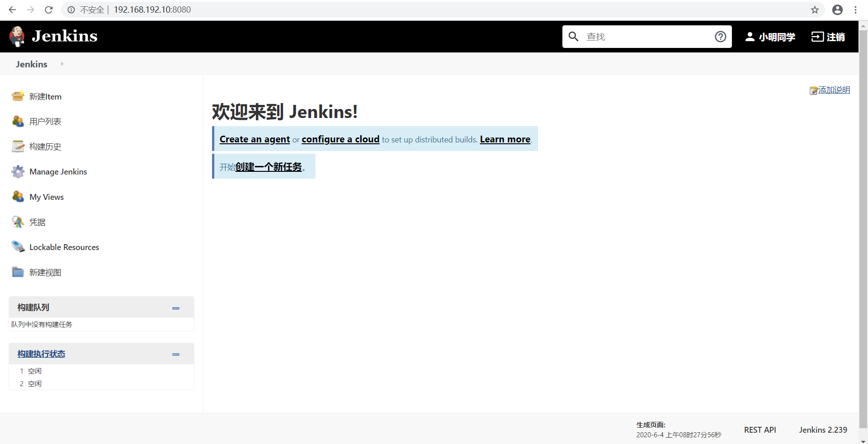
Task: Click executor 2 空闲 row
Action: [101, 383]
